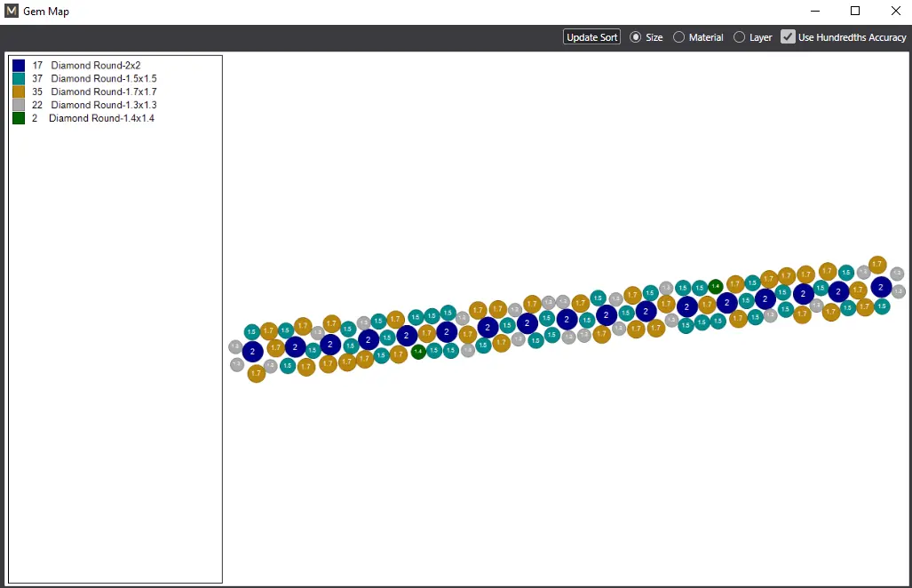912x588 pixels.
Task: Select the Layer sort radio button
Action: click(739, 37)
